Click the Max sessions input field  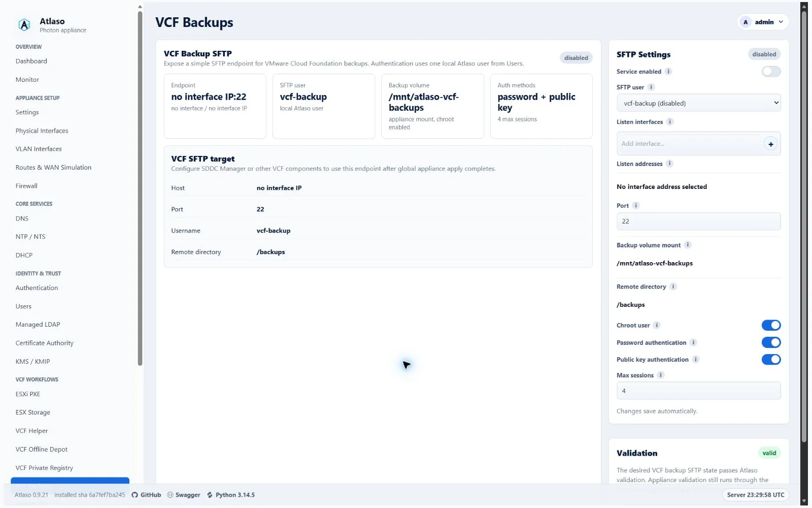(698, 391)
